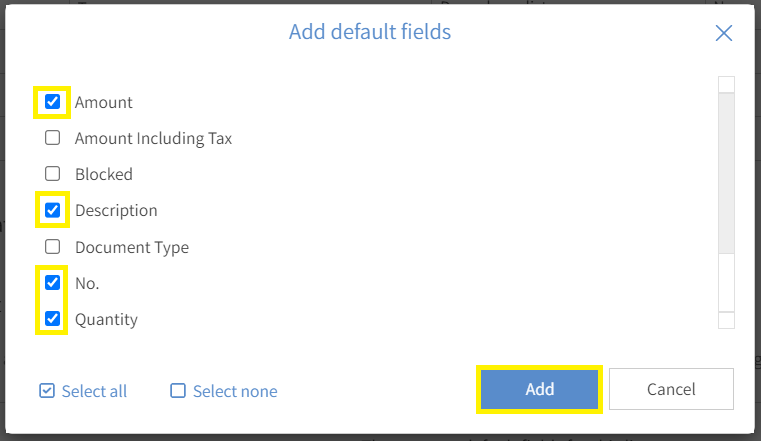Click the scrollbar up arrow box
This screenshot has height=441, width=761.
pyautogui.click(x=727, y=84)
